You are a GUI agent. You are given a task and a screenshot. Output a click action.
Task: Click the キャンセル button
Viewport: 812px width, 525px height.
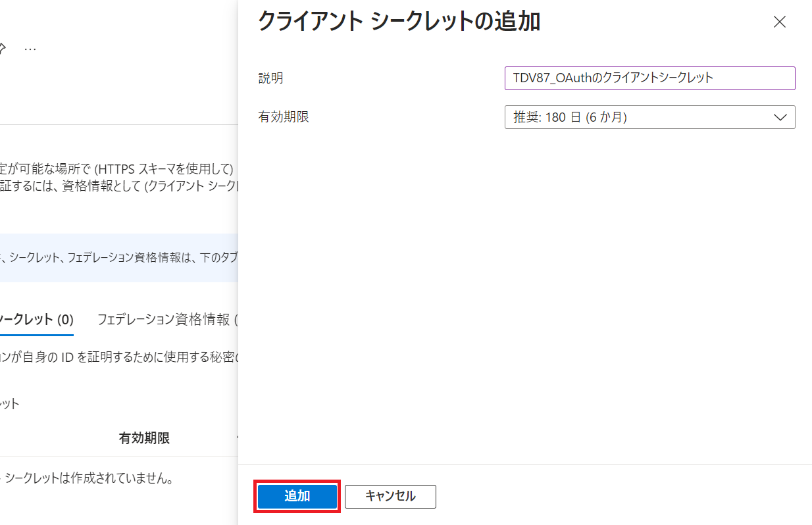click(390, 496)
